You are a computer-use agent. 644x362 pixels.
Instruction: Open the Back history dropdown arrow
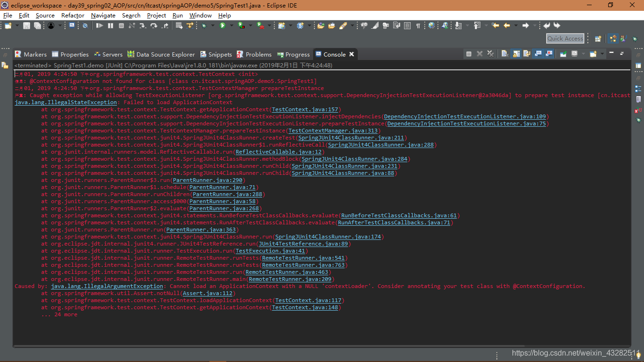pyautogui.click(x=516, y=25)
